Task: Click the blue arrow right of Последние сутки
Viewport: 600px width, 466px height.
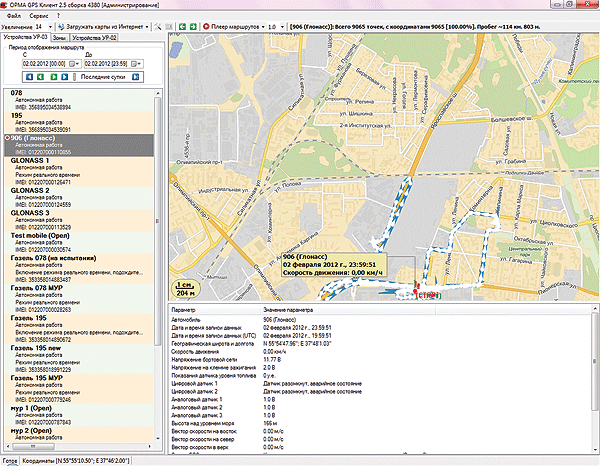Action: (135, 76)
